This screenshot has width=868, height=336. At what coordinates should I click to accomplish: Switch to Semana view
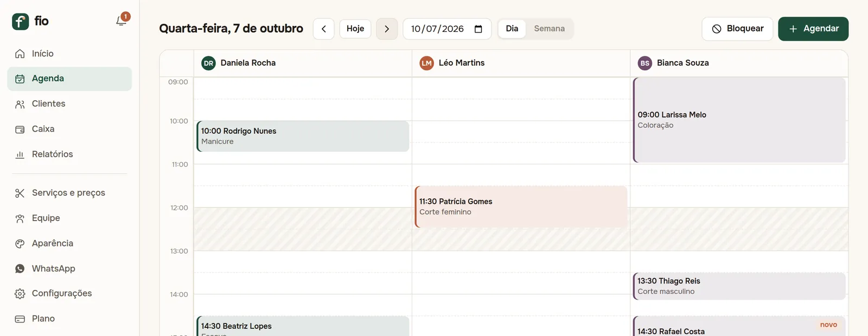pyautogui.click(x=549, y=29)
